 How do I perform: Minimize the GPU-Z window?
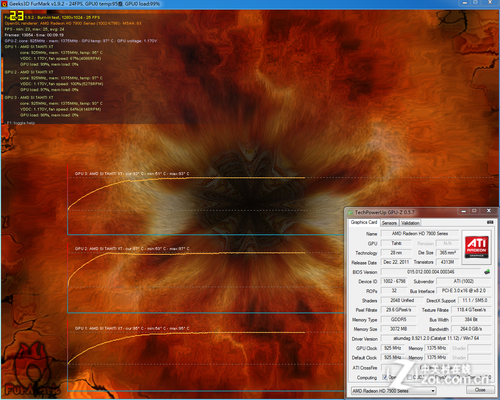(x=464, y=211)
